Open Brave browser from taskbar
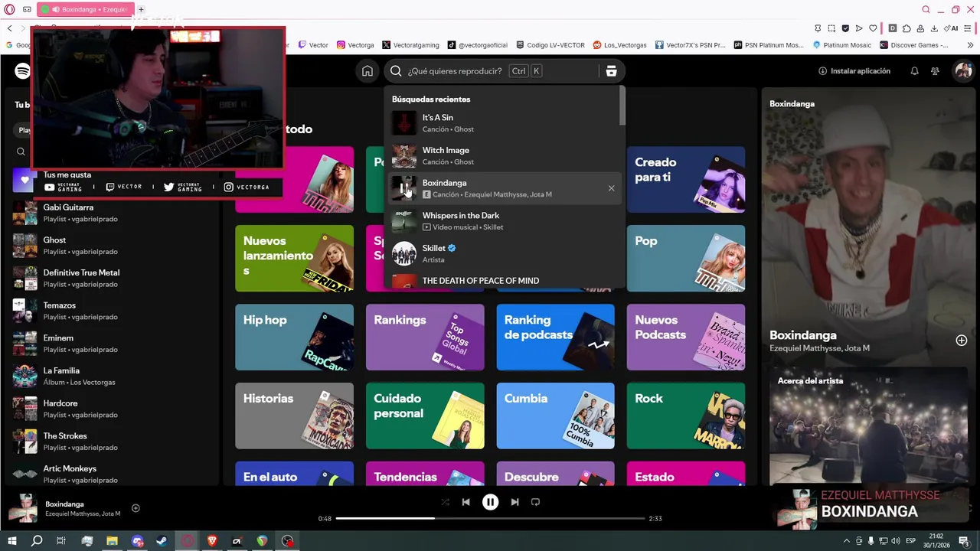Viewport: 980px width, 551px height. pyautogui.click(x=212, y=541)
